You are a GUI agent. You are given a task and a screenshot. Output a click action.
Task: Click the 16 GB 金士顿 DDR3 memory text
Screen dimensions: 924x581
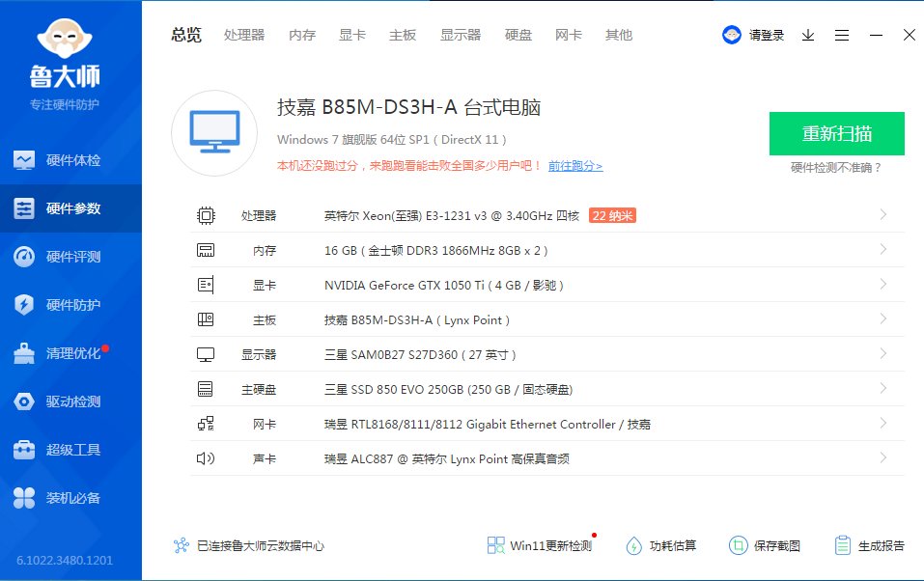click(436, 250)
